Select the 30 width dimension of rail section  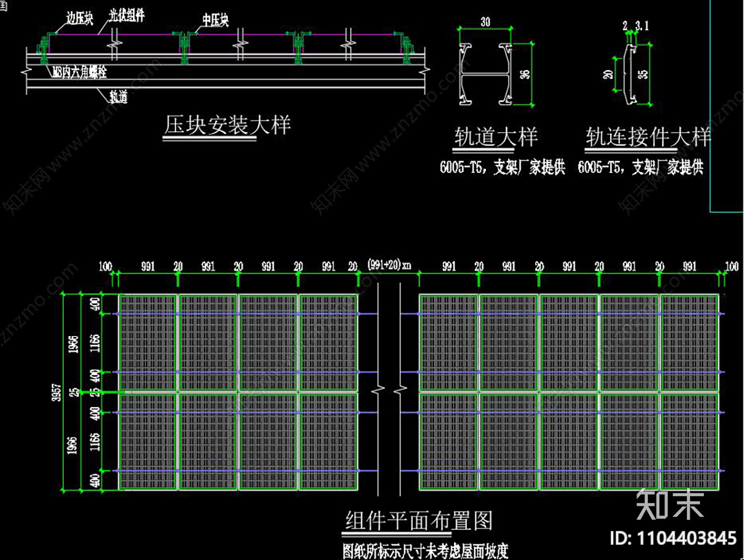[x=485, y=22]
